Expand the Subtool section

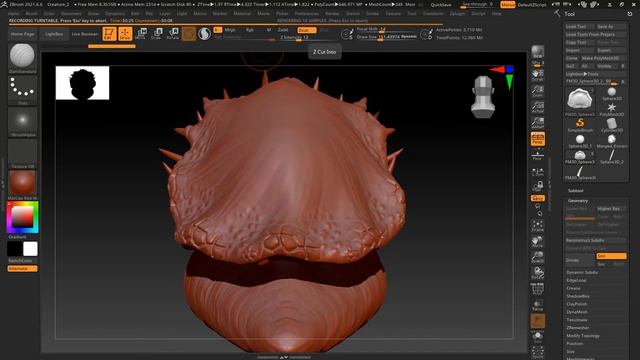(x=576, y=191)
